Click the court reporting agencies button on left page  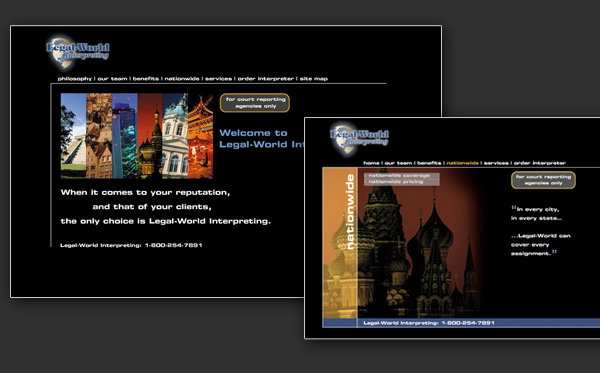pos(255,103)
